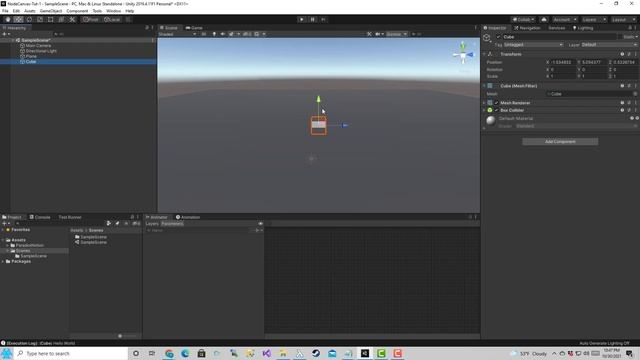Collapse the Transform component
The width and height of the screenshot is (640, 360).
[x=484, y=54]
